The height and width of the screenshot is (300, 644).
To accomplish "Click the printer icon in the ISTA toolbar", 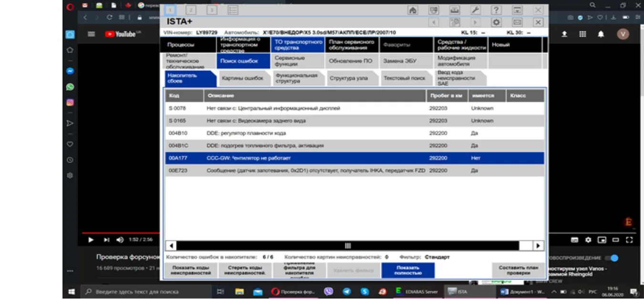I will pos(454,10).
